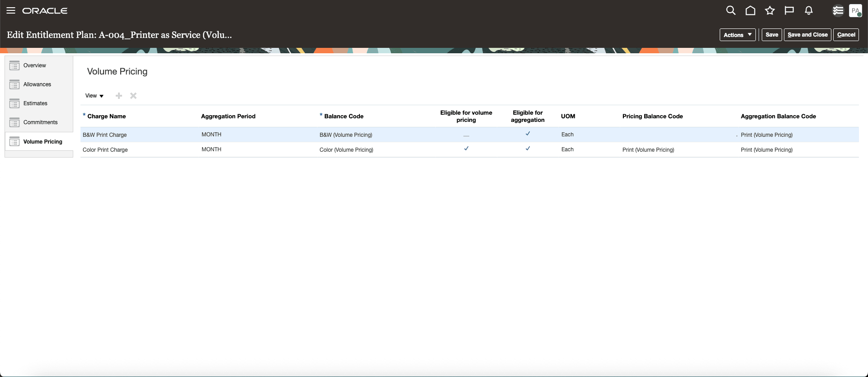The height and width of the screenshot is (377, 868).
Task: Sort by Charge Name column header
Action: (106, 116)
